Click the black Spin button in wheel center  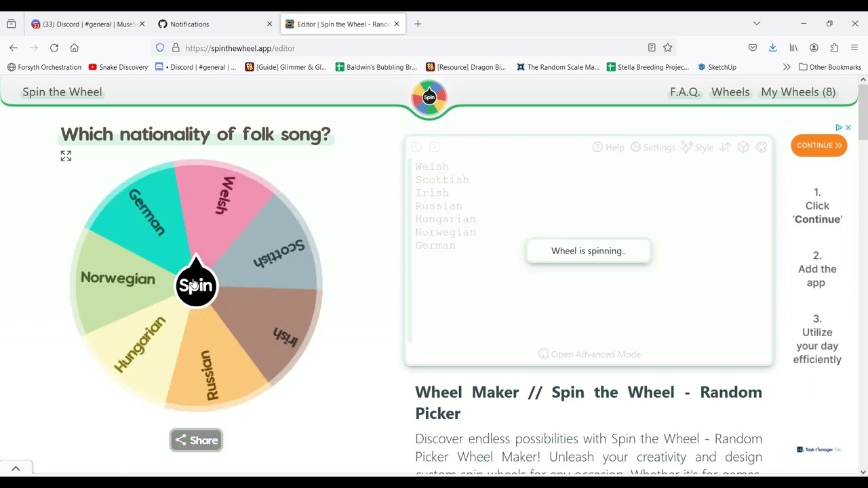pos(196,285)
